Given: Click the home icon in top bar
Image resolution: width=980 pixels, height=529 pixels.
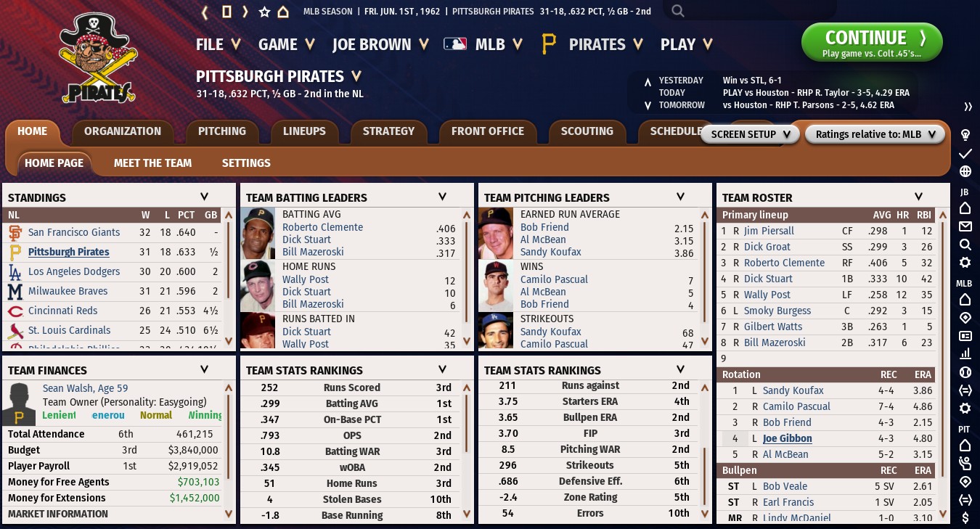Looking at the screenshot, I should [x=283, y=12].
